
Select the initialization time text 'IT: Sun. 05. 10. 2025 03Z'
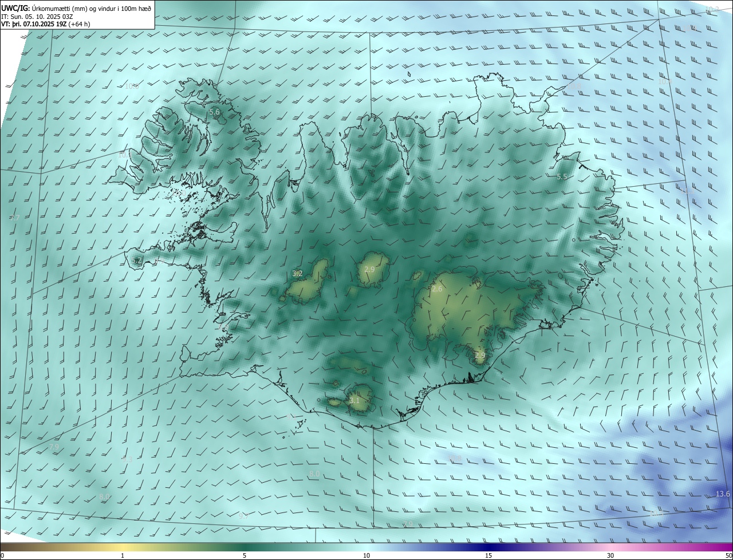37,16
